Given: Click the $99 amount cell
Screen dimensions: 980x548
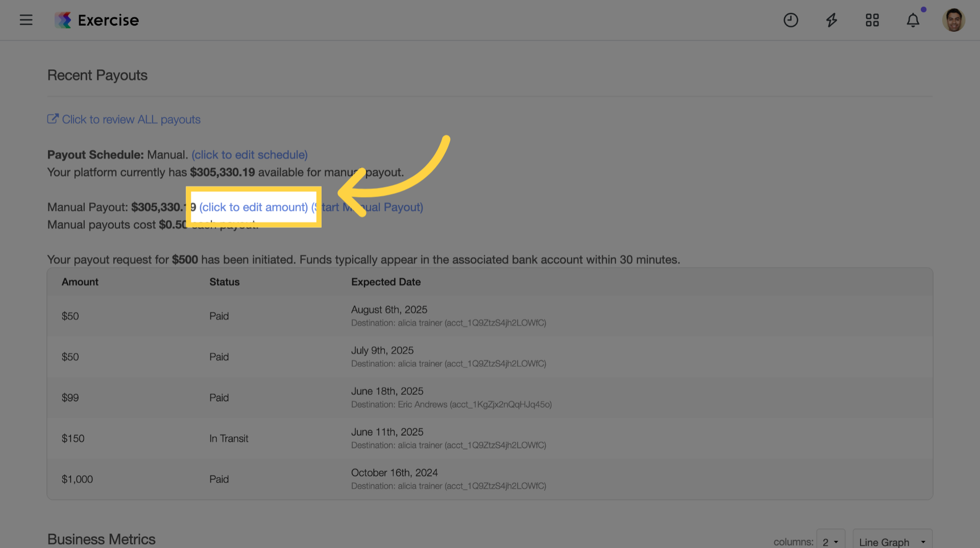Looking at the screenshot, I should [x=70, y=398].
